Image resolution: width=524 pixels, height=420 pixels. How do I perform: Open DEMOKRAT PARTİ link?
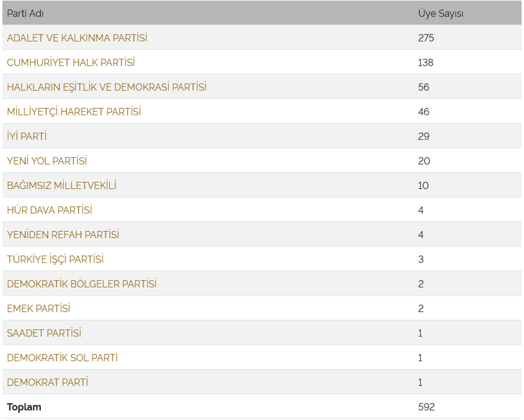tap(47, 382)
